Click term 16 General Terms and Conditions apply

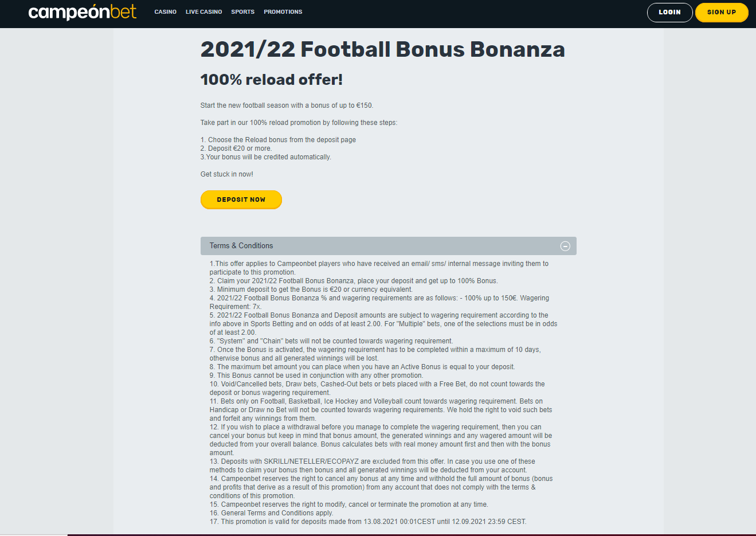tap(271, 513)
